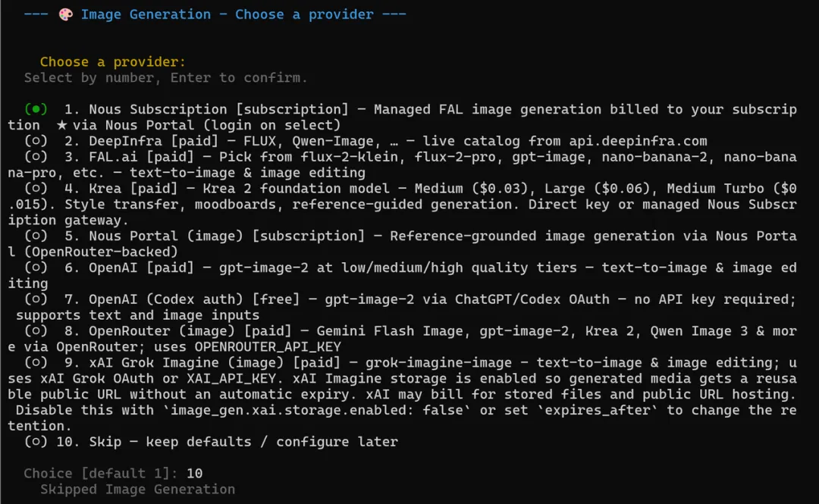Viewport: 819px width, 504px height.
Task: Select the Nous Portal (image) radio option
Action: 36,236
